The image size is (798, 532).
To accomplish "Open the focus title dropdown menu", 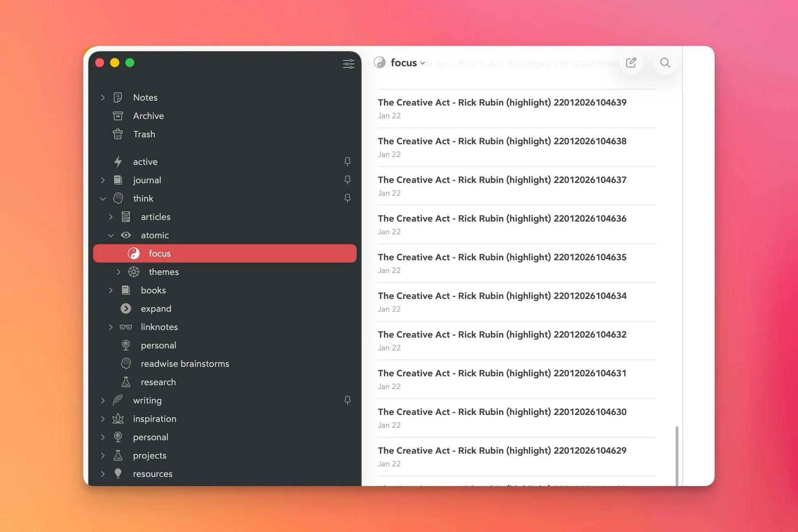I will click(x=408, y=63).
